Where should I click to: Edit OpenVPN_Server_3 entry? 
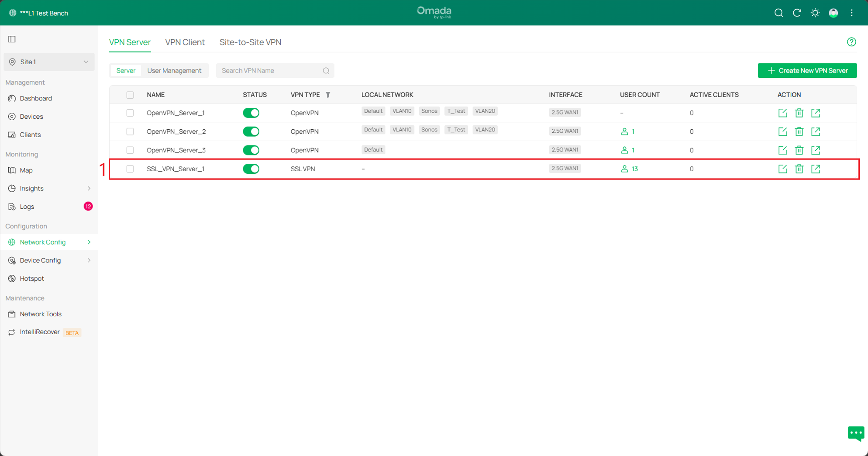pos(782,150)
